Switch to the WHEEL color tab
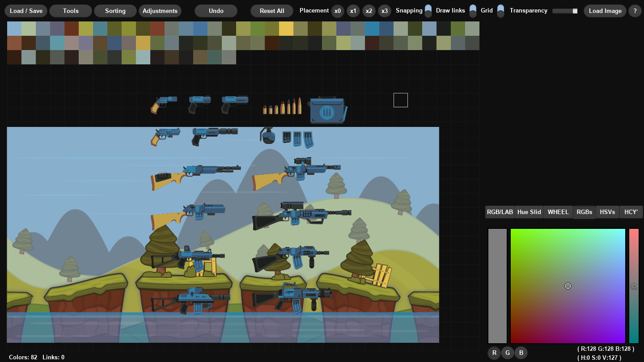The height and width of the screenshot is (362, 644). pos(558,212)
